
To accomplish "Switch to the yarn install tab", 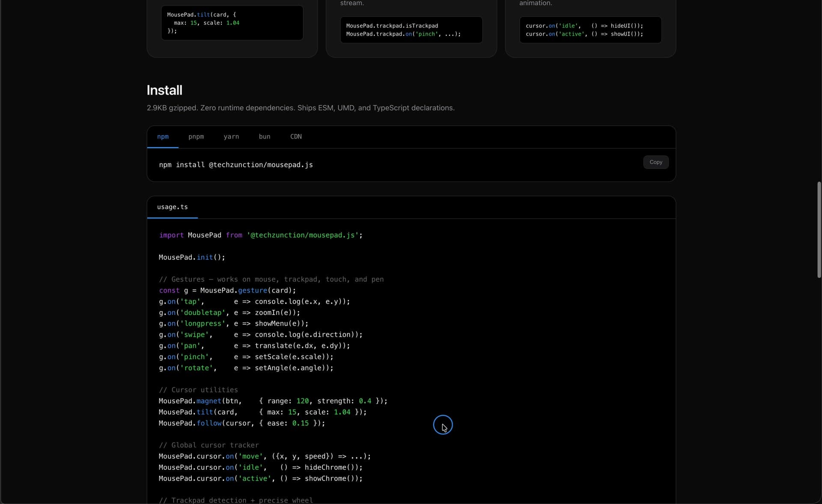I will (231, 137).
